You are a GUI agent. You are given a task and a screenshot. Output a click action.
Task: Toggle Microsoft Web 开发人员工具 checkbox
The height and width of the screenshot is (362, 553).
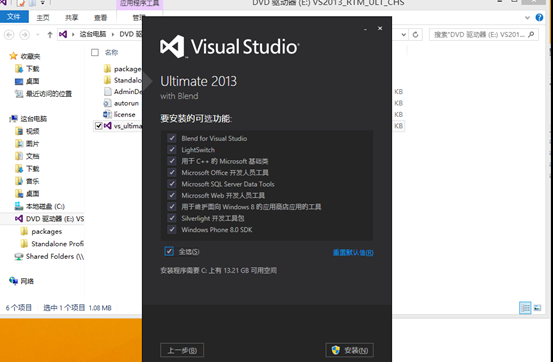click(172, 195)
